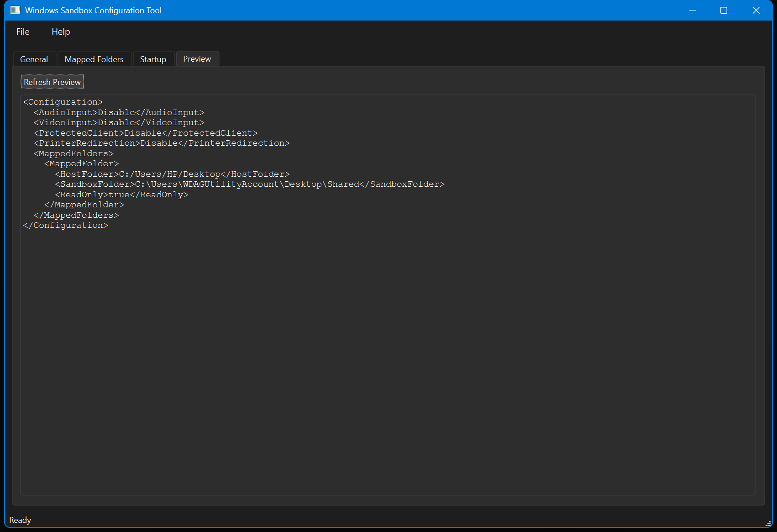Image resolution: width=777 pixels, height=532 pixels.
Task: Maximize the Sandbox Configuration Tool window
Action: [x=724, y=10]
